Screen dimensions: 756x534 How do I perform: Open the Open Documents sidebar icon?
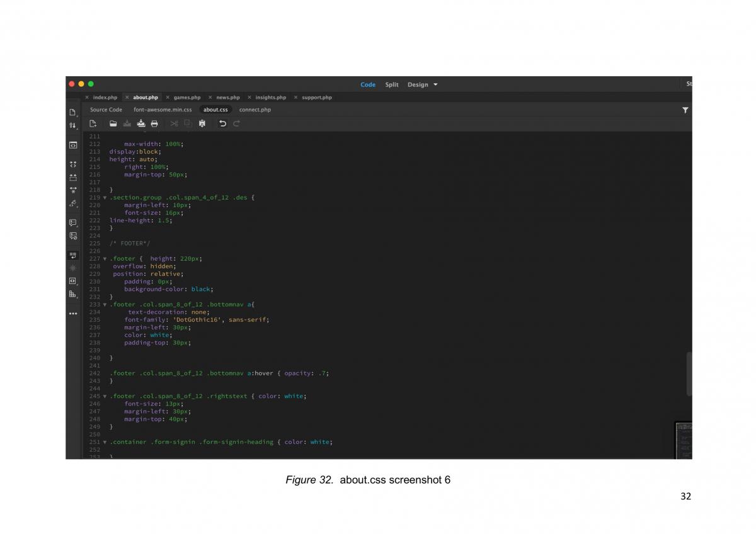(73, 112)
